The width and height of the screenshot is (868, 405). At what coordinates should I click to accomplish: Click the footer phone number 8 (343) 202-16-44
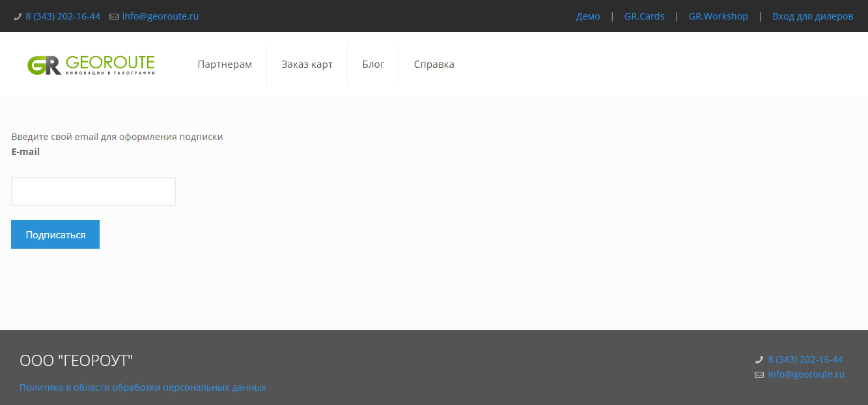(805, 359)
